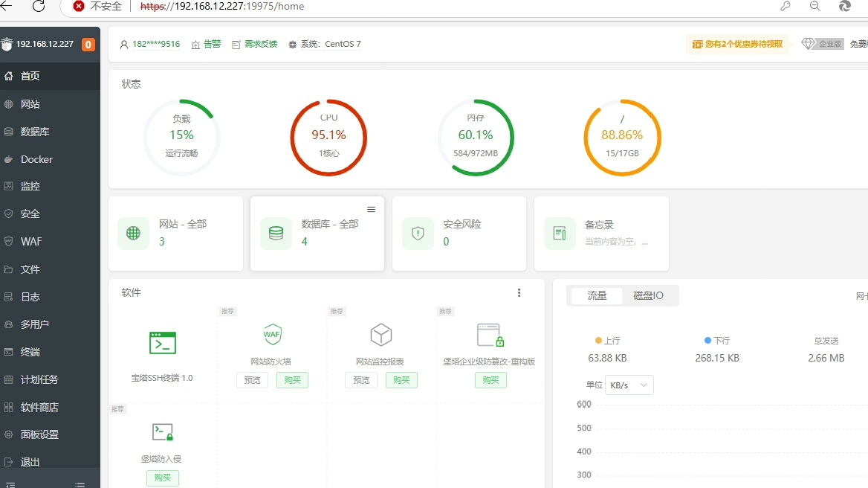Click the database icon on 数据库 card
868x488 pixels.
(x=276, y=233)
